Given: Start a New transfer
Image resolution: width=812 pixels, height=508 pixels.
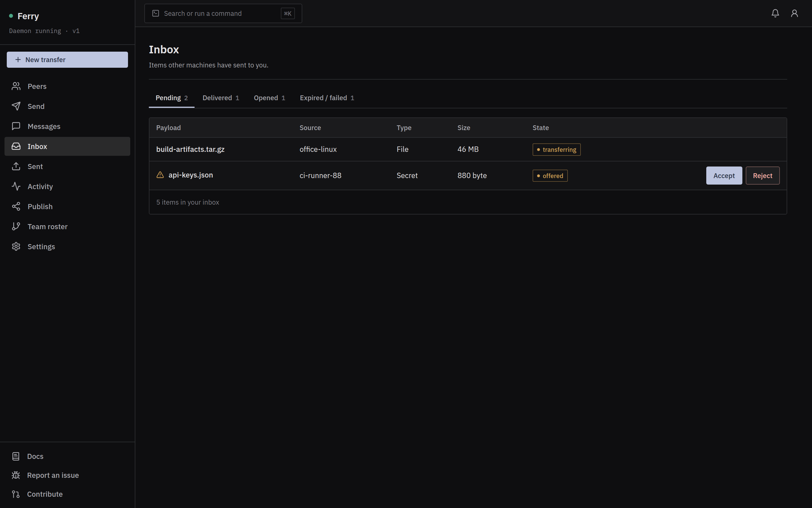Looking at the screenshot, I should tap(67, 60).
